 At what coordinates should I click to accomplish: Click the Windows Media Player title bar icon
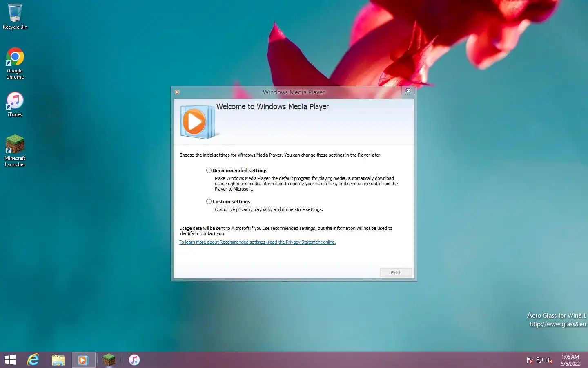(x=177, y=92)
